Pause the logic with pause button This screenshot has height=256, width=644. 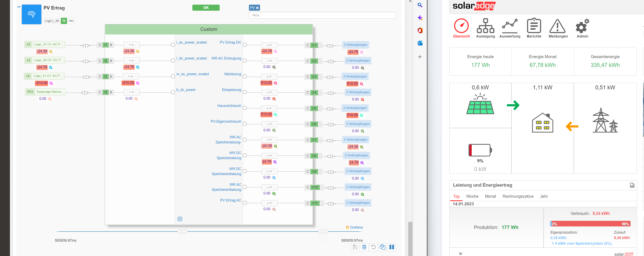coord(392,247)
